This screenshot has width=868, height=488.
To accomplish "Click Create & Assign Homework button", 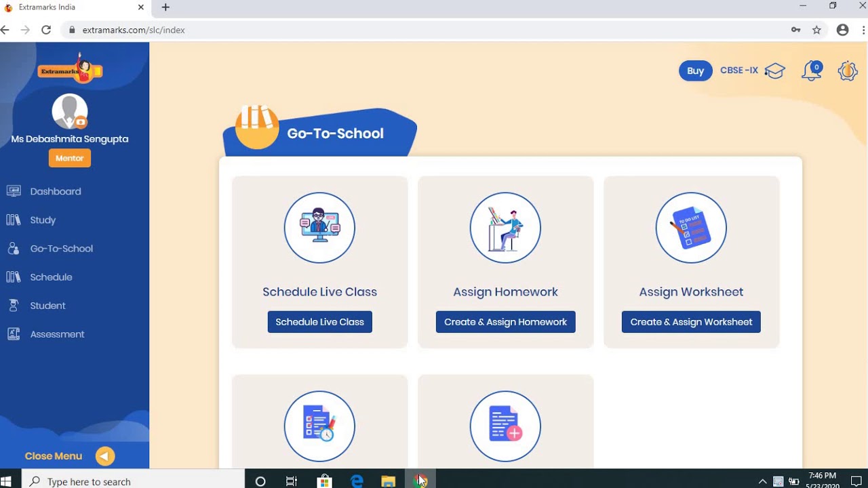I will (x=505, y=322).
